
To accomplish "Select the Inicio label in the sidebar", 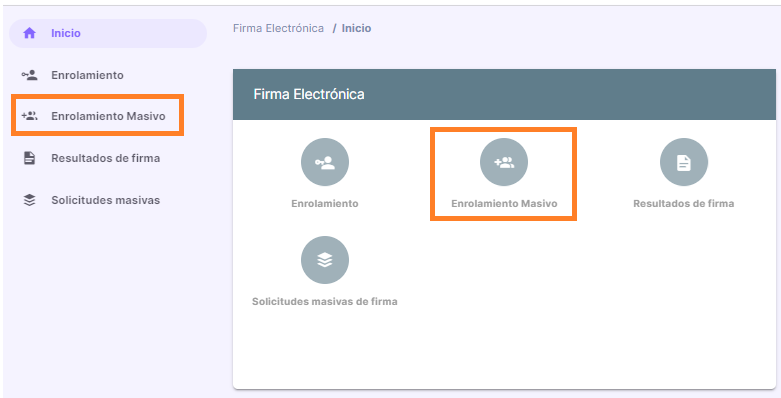I will pyautogui.click(x=66, y=33).
